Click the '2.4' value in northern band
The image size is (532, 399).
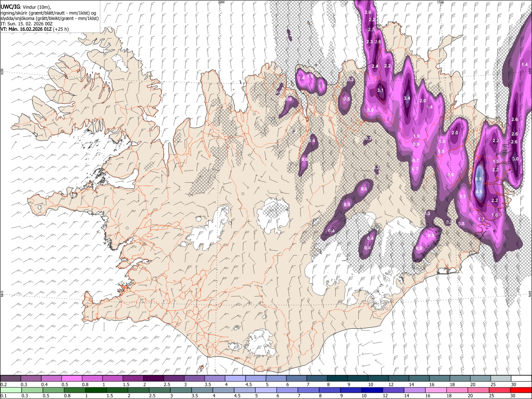click(375, 66)
